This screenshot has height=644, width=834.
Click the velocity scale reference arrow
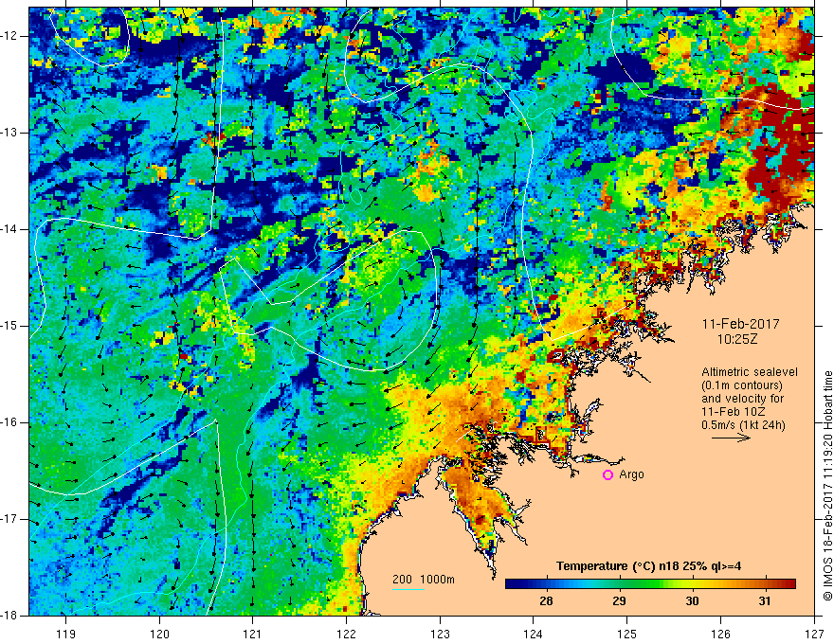(731, 438)
